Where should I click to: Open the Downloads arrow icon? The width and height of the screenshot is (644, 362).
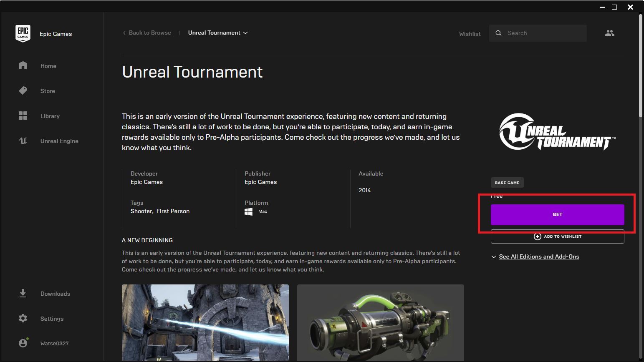point(23,294)
